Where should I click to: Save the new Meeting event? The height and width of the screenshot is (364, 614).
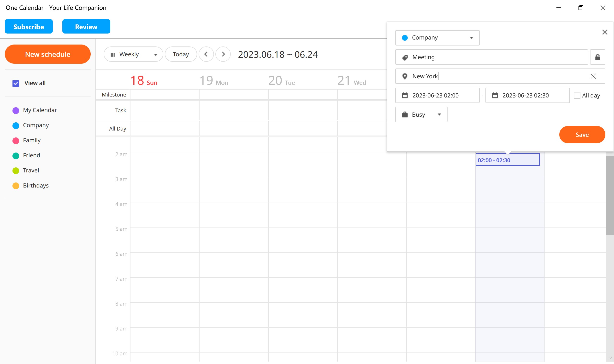click(x=582, y=134)
